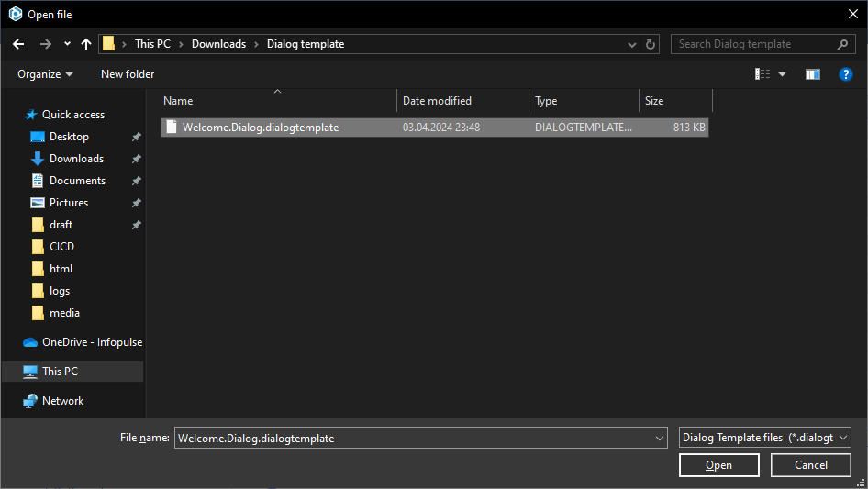This screenshot has width=868, height=489.
Task: Select Dialog template breadcrumb
Action: 306,44
